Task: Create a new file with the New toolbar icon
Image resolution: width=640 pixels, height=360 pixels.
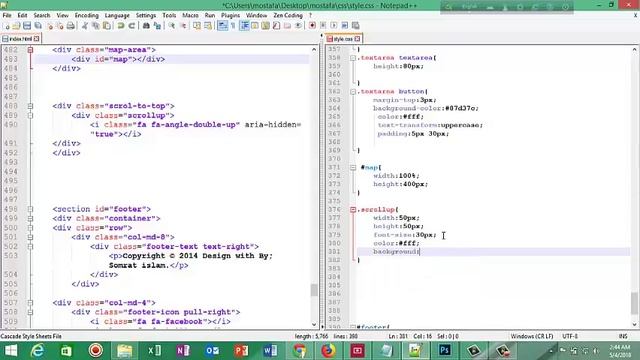Action: pos(7,26)
